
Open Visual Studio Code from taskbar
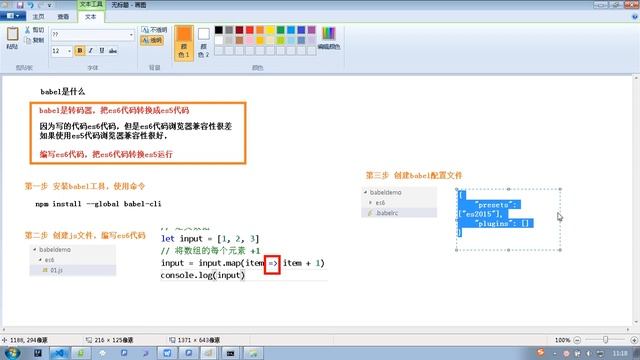tap(60, 353)
